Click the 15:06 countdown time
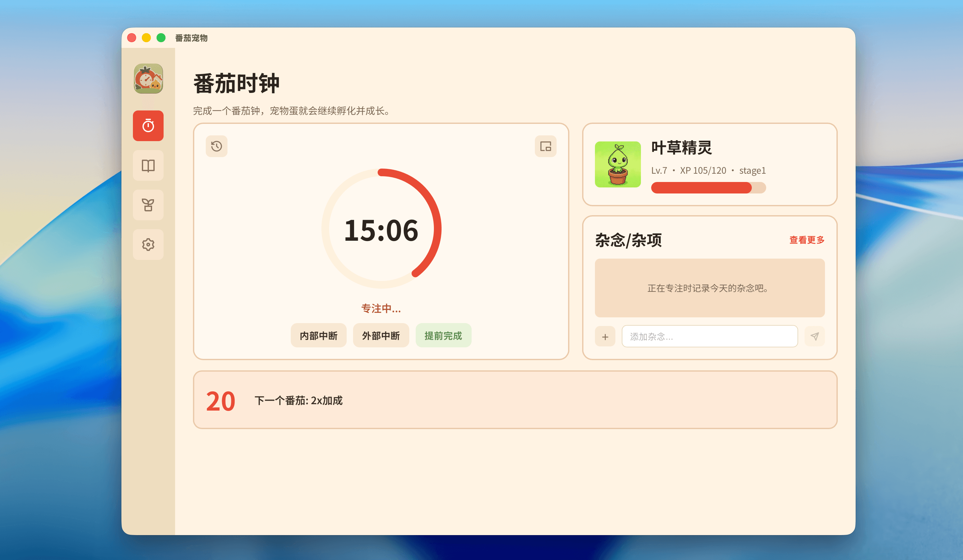 point(381,231)
